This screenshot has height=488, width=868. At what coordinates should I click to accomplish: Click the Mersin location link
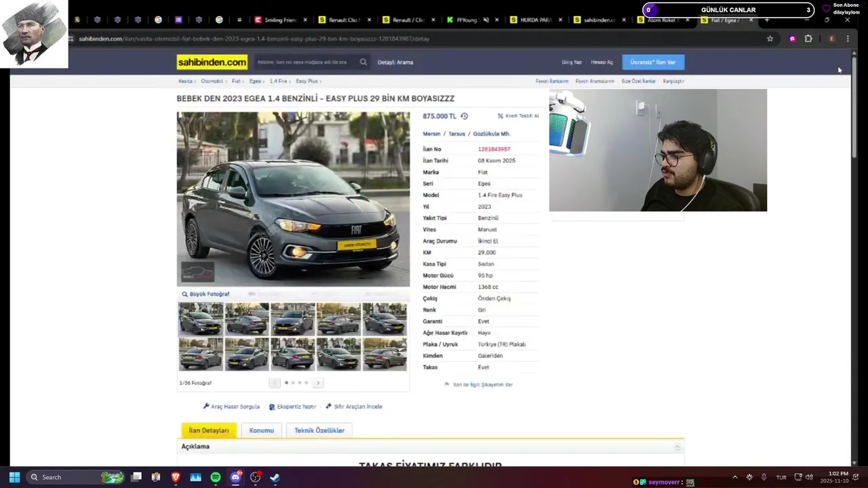431,134
